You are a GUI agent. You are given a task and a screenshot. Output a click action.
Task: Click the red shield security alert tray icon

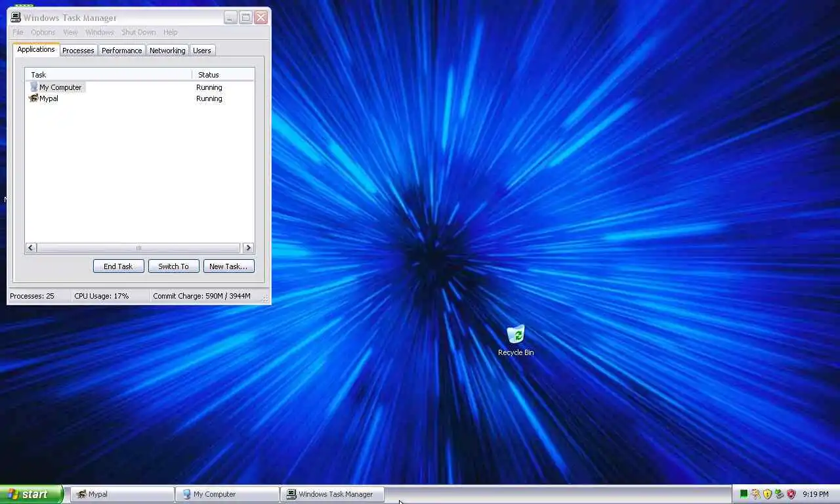tap(791, 494)
